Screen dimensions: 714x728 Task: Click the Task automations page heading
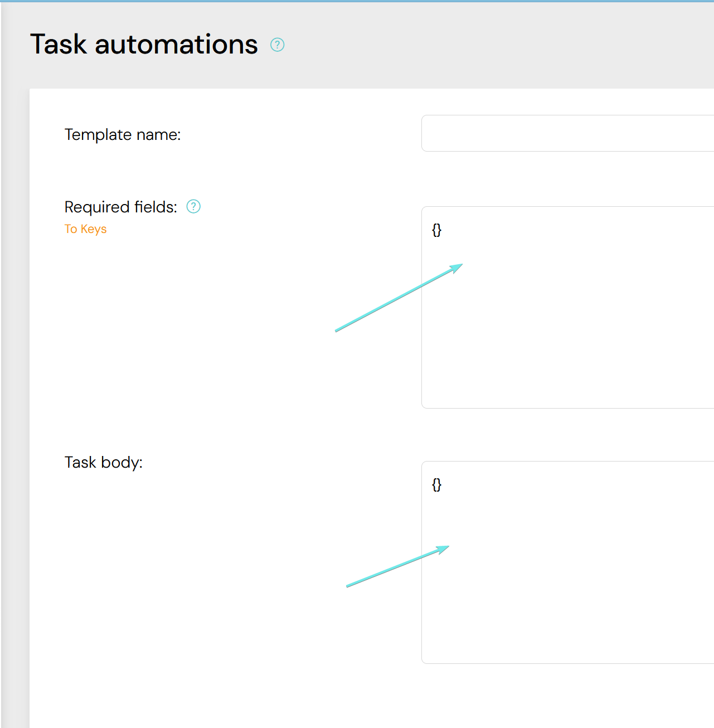(x=144, y=44)
